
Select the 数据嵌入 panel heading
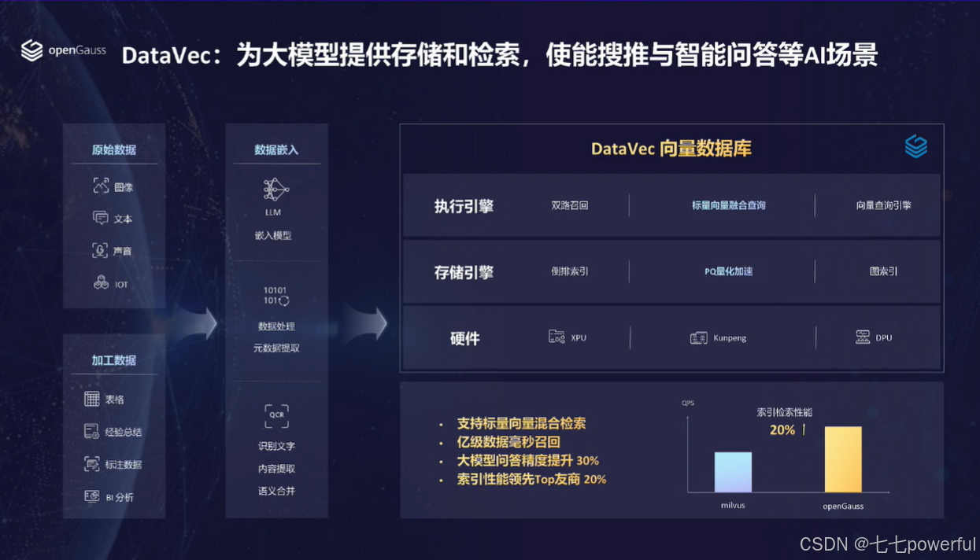276,149
